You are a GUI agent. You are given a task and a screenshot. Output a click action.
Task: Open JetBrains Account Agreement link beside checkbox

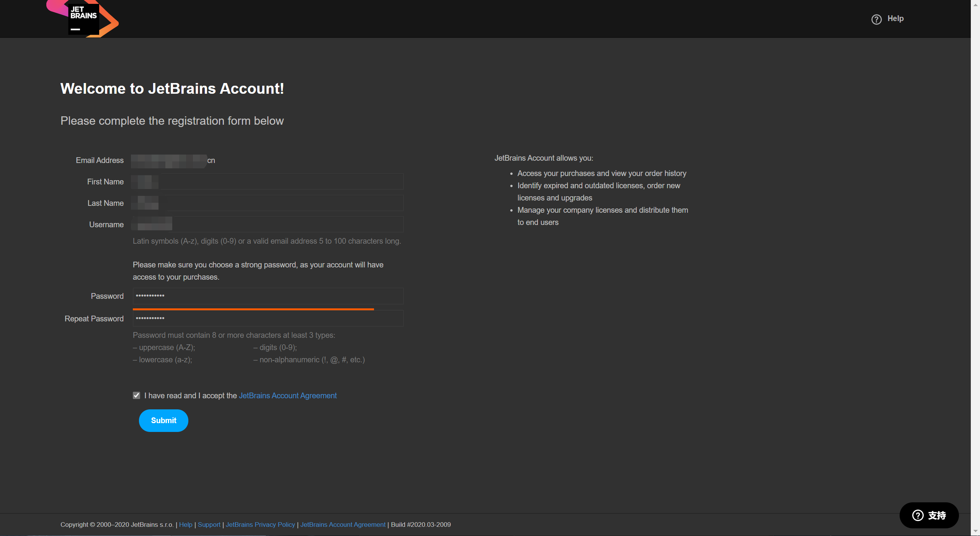287,396
